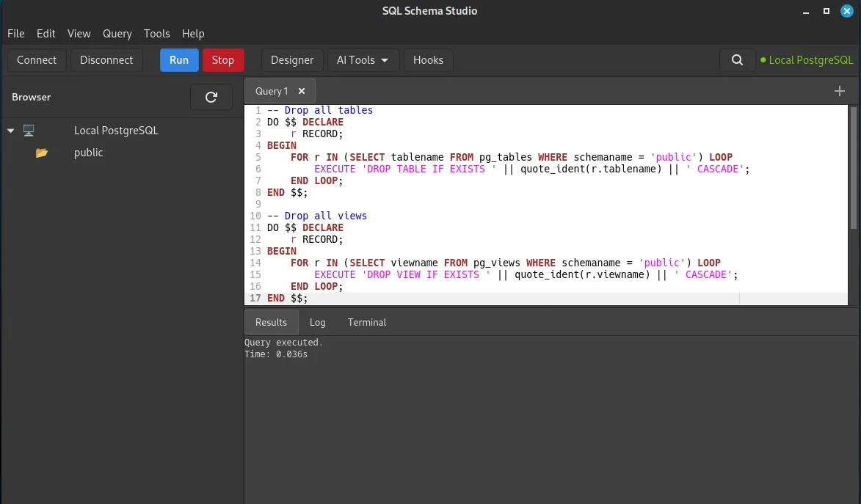861x504 pixels.
Task: Click pg_tables on line 5
Action: tap(505, 157)
